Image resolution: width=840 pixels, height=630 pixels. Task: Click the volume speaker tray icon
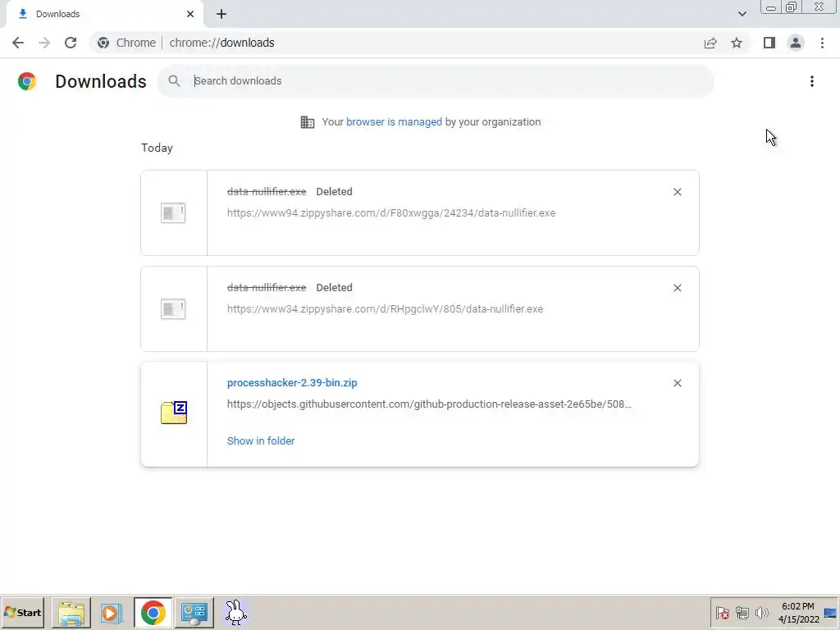pos(761,612)
